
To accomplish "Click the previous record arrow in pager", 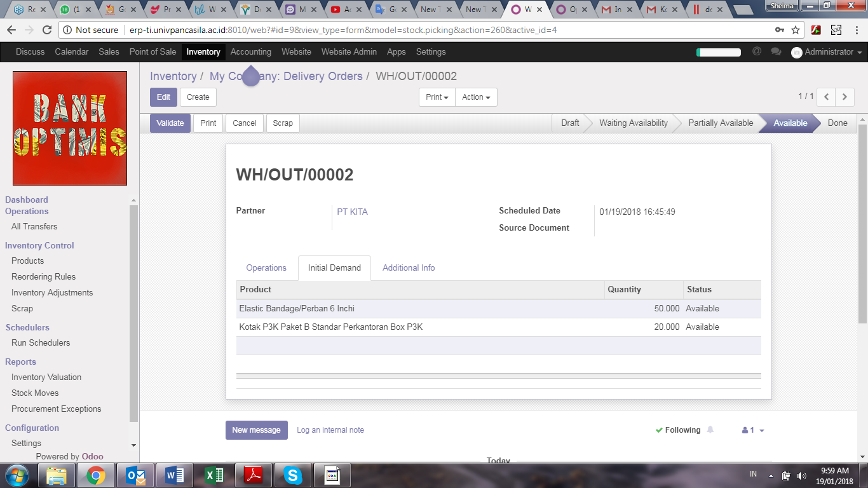I will coord(826,97).
